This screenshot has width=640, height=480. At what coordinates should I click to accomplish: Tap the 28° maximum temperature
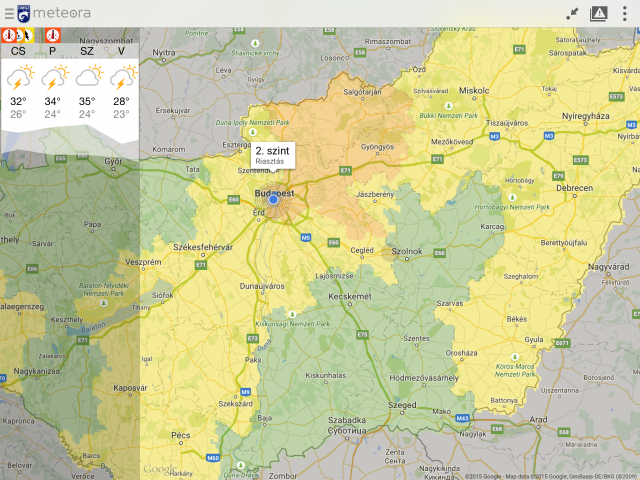(121, 101)
